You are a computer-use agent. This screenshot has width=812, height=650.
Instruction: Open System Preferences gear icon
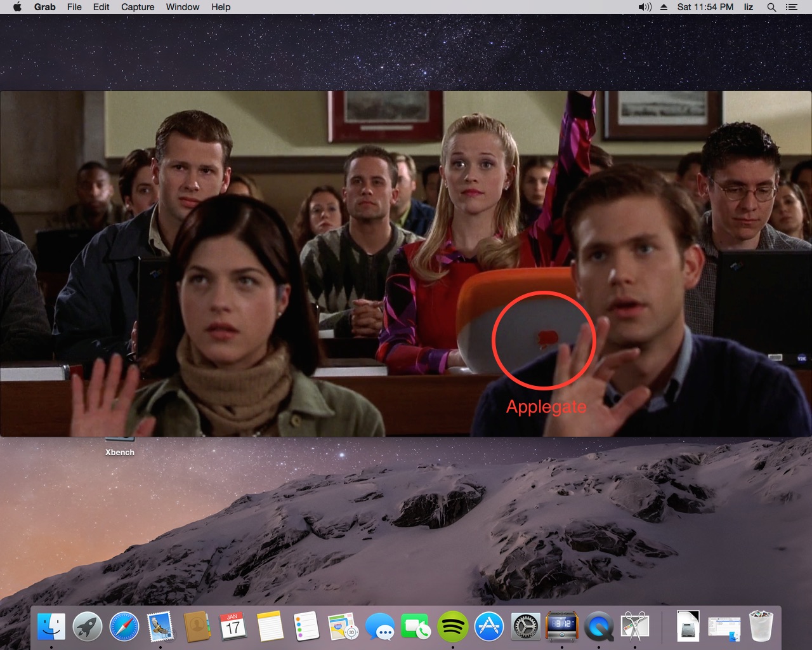(x=526, y=627)
